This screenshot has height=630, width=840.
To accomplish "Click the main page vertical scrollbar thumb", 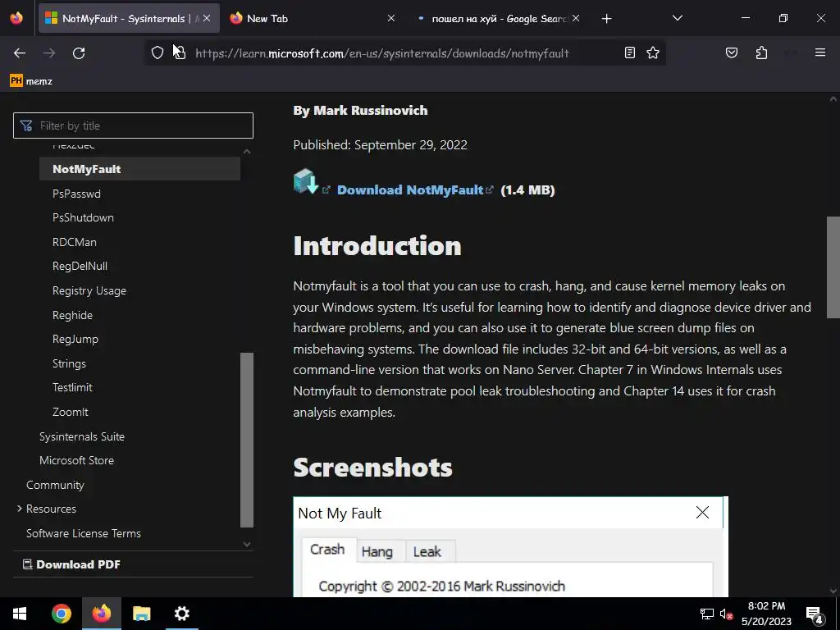I will click(x=833, y=267).
